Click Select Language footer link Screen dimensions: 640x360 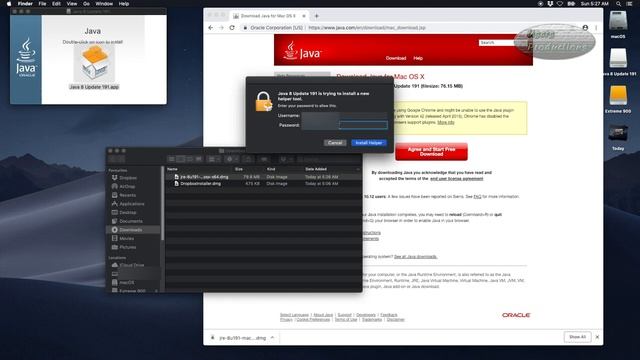[294, 315]
